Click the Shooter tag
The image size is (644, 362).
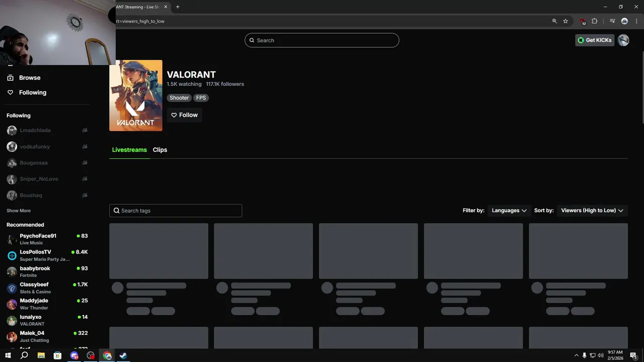point(179,98)
